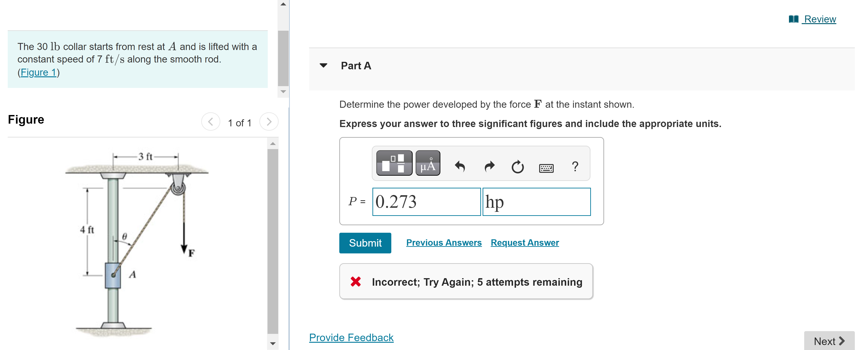Click the undo arrow icon

[460, 166]
